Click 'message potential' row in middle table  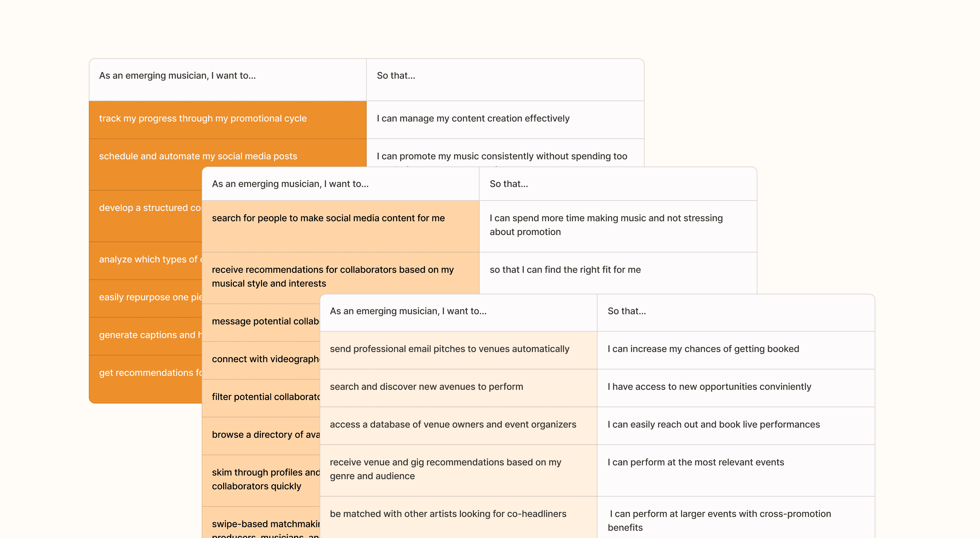[261, 322]
